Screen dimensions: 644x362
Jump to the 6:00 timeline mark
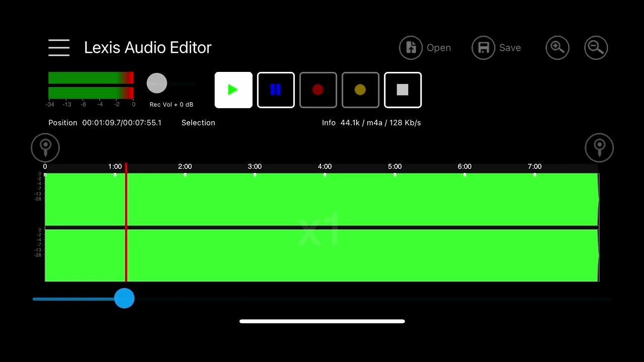coord(465,166)
